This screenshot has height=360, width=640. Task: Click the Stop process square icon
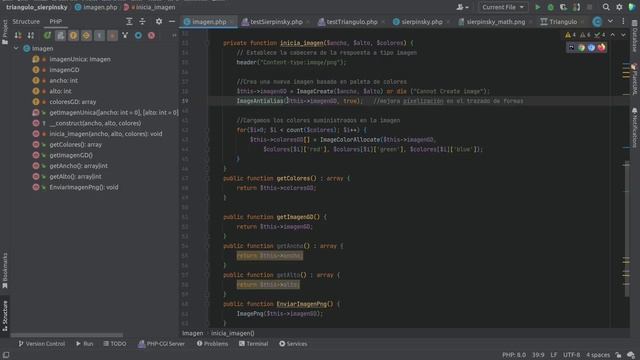[x=589, y=7]
